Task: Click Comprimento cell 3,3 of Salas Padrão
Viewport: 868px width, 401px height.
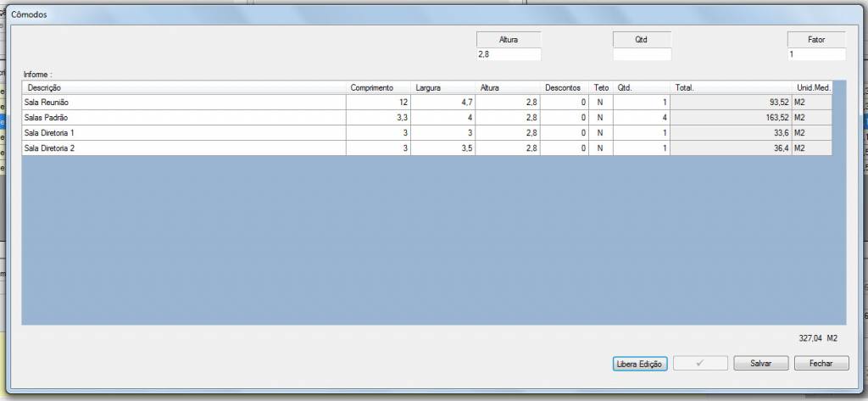Action: coord(378,118)
